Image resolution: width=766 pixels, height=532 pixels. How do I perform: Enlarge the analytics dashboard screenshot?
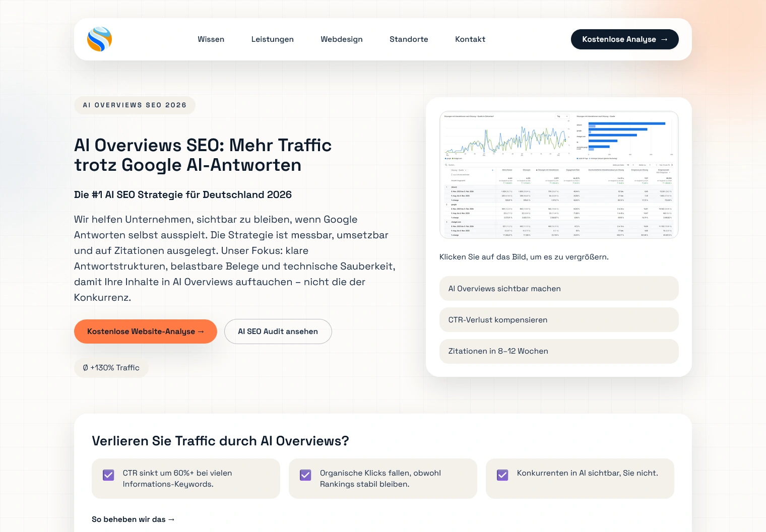(558, 175)
